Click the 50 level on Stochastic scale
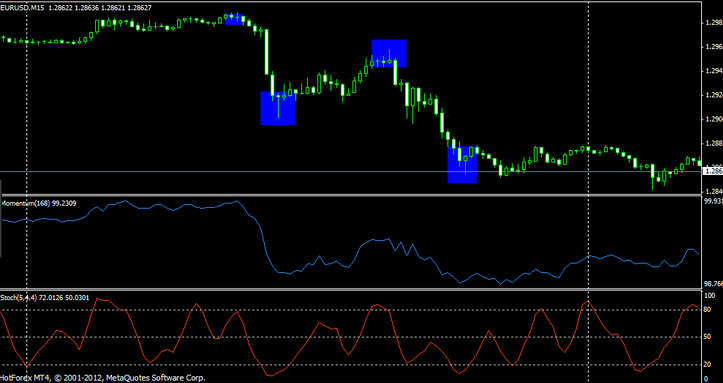723x383 pixels. click(x=708, y=337)
